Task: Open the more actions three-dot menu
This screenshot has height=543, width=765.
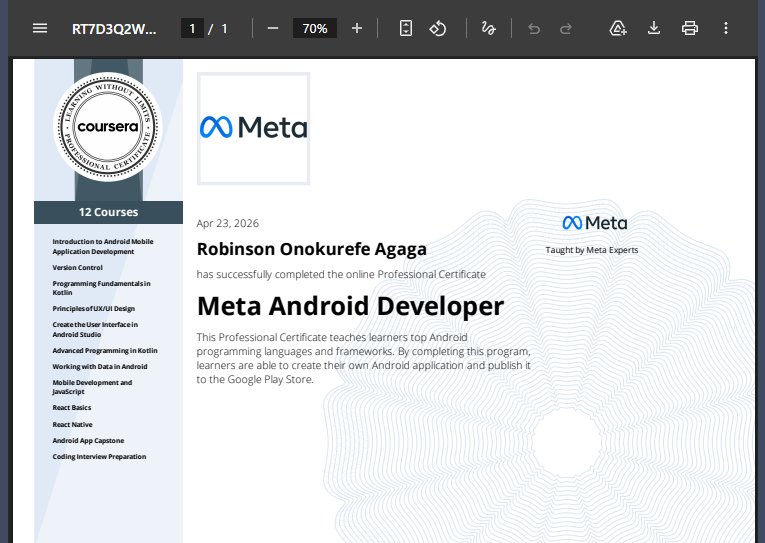Action: 726,28
